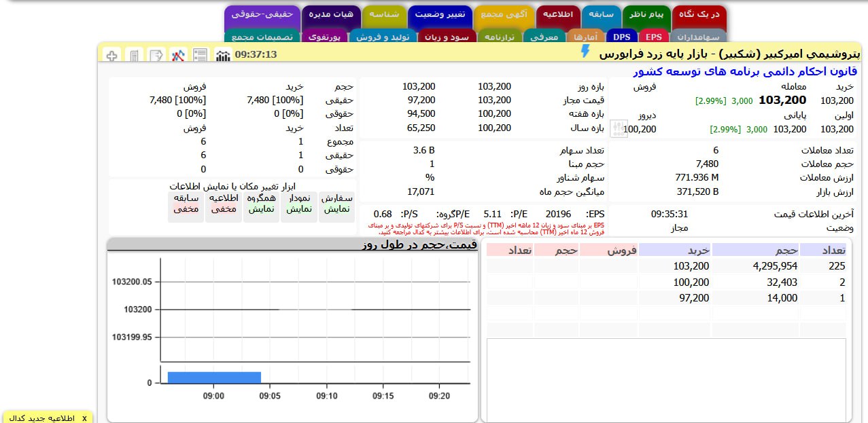Select the DPS tab
The image size is (868, 423).
[621, 37]
